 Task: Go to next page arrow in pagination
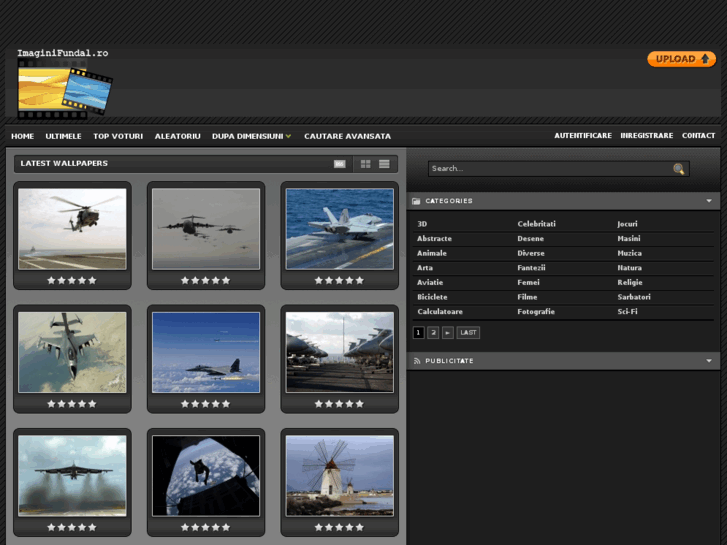point(448,333)
